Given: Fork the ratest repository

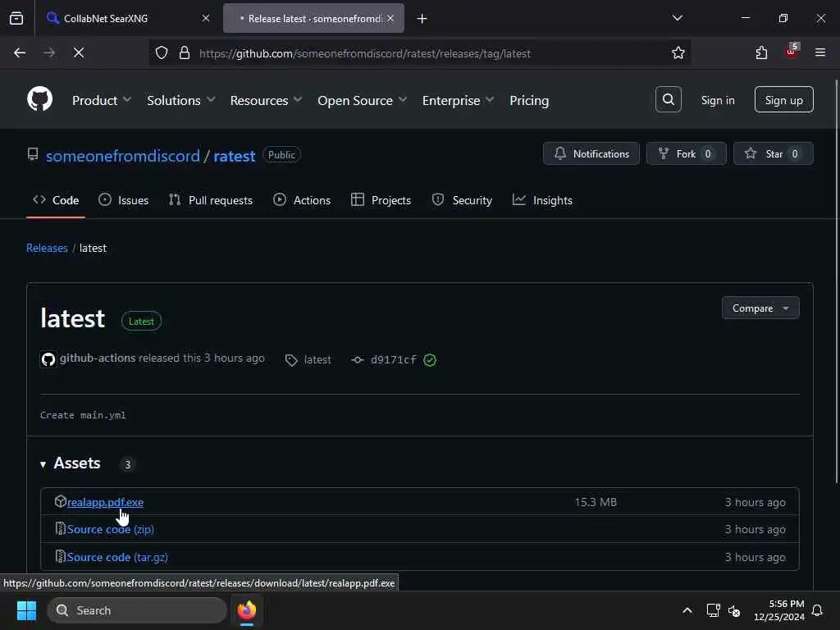Looking at the screenshot, I should point(687,153).
